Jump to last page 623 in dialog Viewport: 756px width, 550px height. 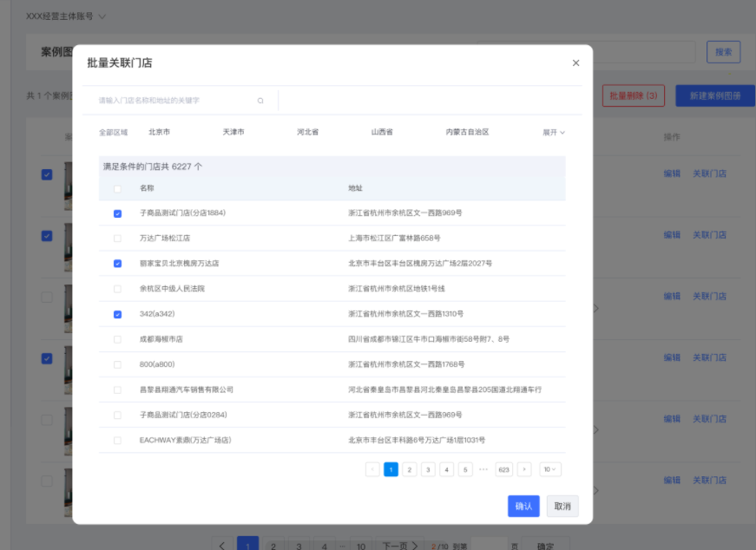[x=503, y=469]
